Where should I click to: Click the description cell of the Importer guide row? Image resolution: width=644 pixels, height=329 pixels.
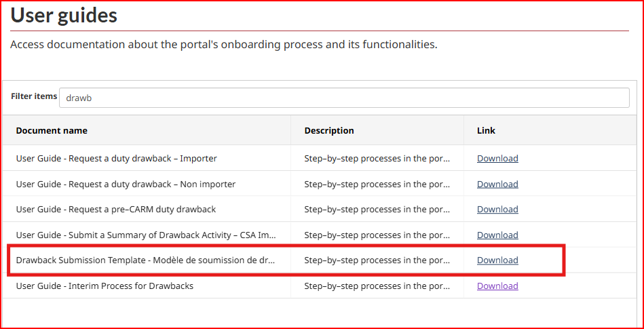tap(376, 158)
